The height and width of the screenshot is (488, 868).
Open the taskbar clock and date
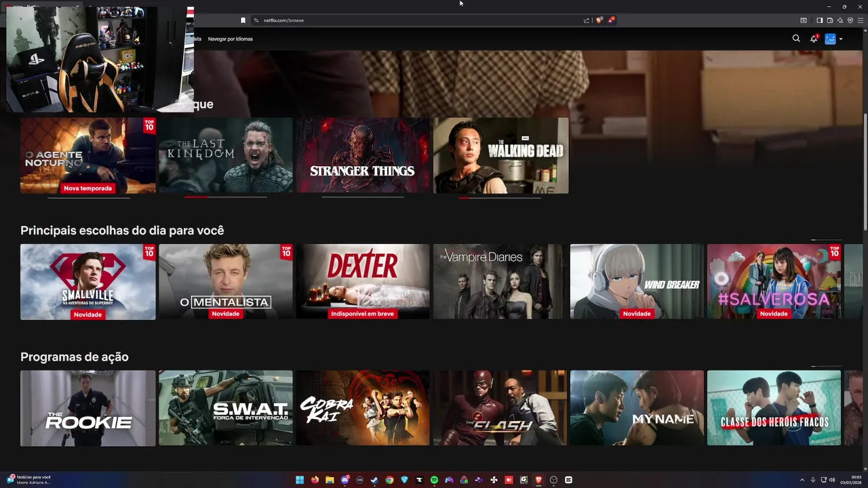tap(852, 480)
